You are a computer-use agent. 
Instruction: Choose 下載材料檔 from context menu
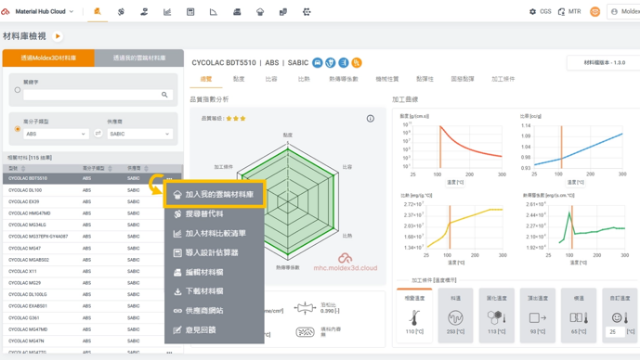pos(215,291)
